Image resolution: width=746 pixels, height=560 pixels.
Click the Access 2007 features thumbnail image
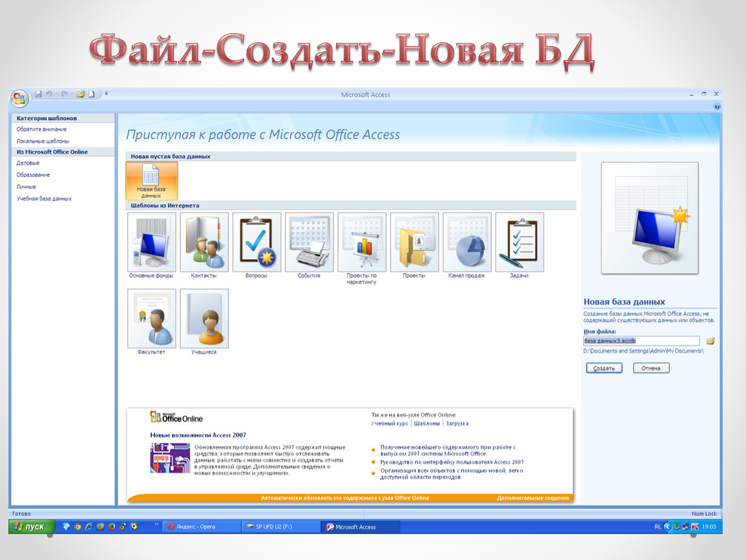tap(170, 458)
